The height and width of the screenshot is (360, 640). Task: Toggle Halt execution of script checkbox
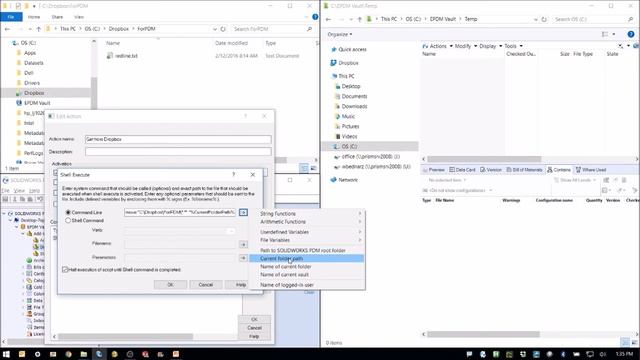[x=65, y=269]
